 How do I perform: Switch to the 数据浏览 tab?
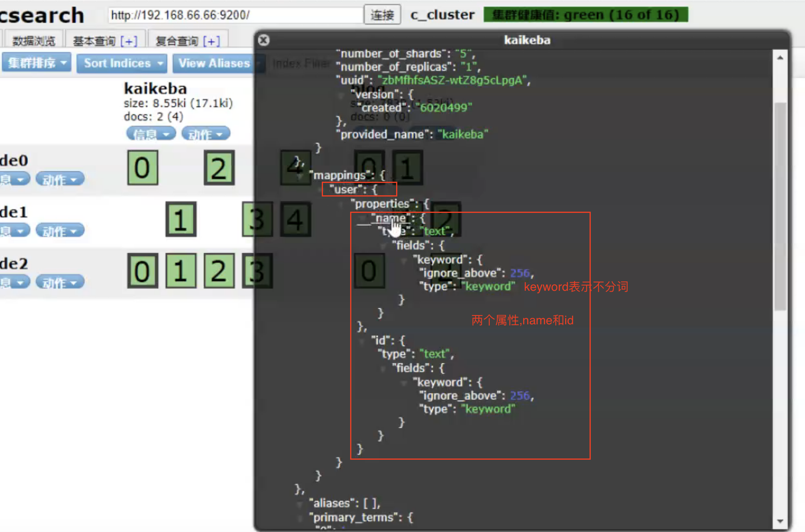pos(33,40)
